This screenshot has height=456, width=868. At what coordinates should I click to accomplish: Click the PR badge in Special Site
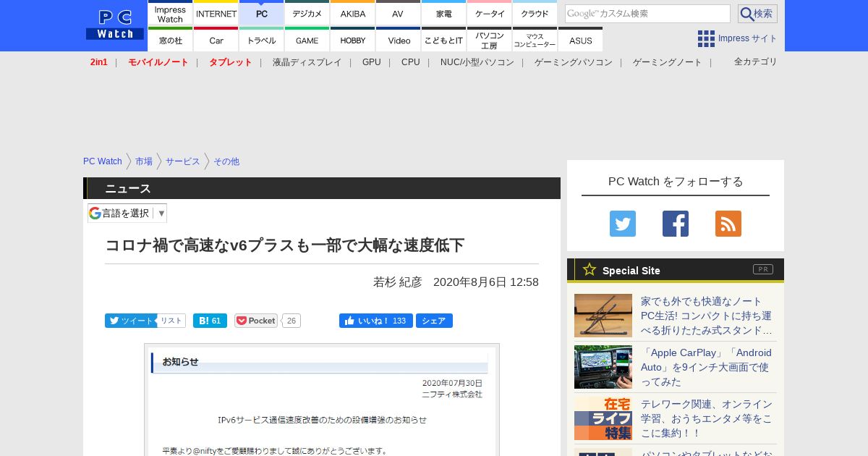tap(763, 269)
